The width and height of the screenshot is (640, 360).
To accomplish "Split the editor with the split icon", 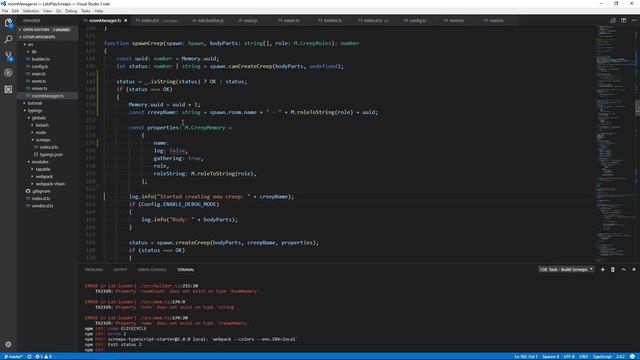I will tap(623, 20).
